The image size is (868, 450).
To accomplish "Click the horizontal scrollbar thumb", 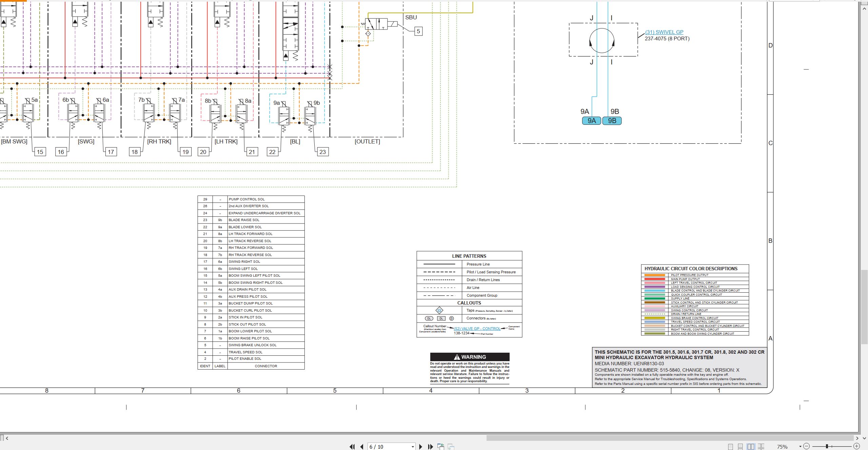I will pyautogui.click(x=670, y=438).
